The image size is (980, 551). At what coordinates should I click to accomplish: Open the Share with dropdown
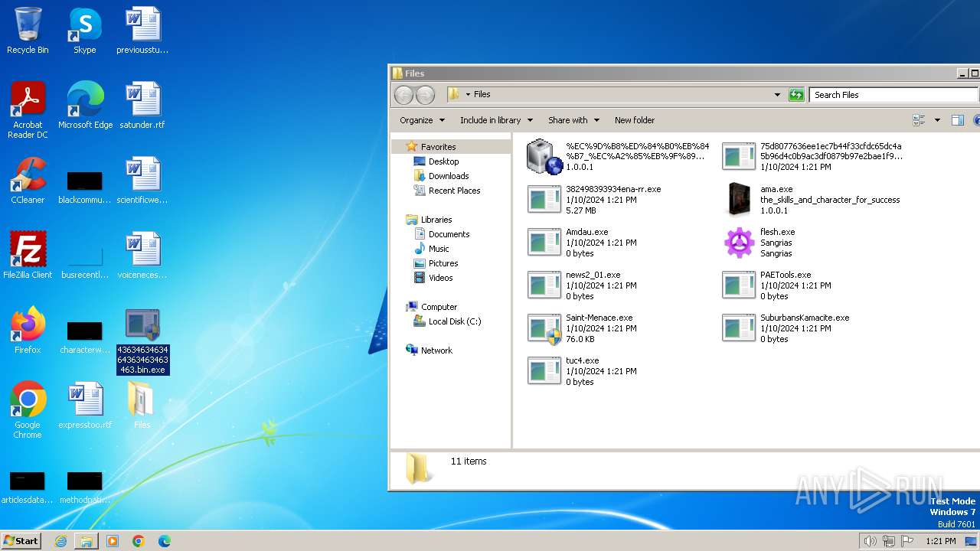[573, 120]
